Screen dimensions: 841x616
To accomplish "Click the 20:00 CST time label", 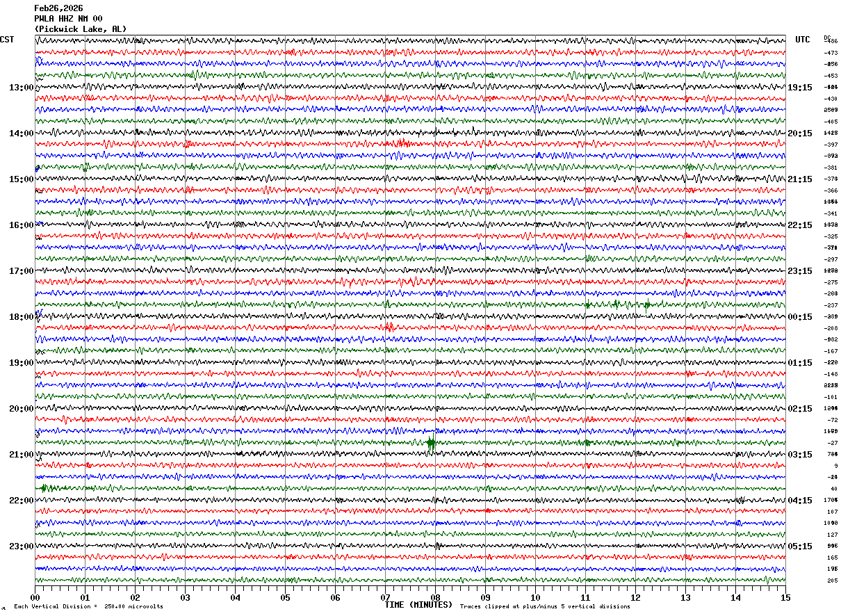I will (21, 409).
